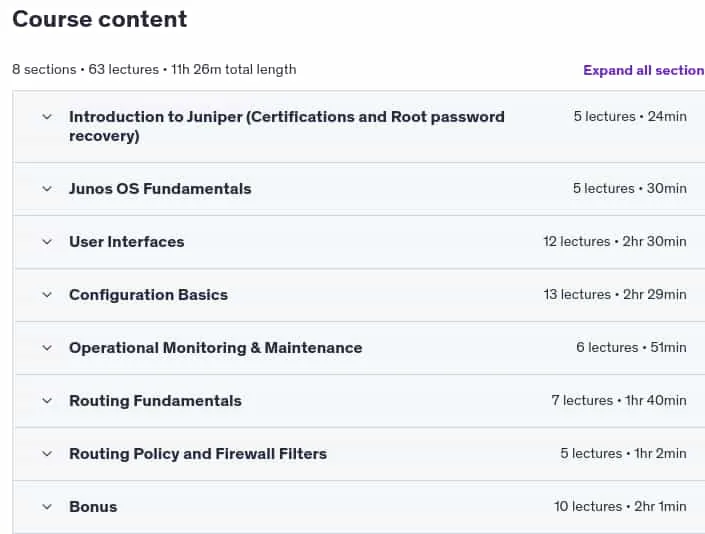The height and width of the screenshot is (534, 705).
Task: Select the Bonus section title
Action: tap(93, 507)
